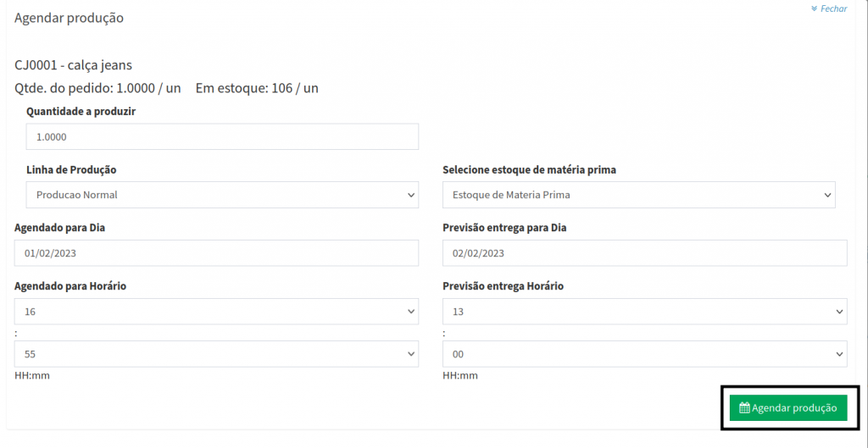Click the Agendar produção panel title

(69, 18)
